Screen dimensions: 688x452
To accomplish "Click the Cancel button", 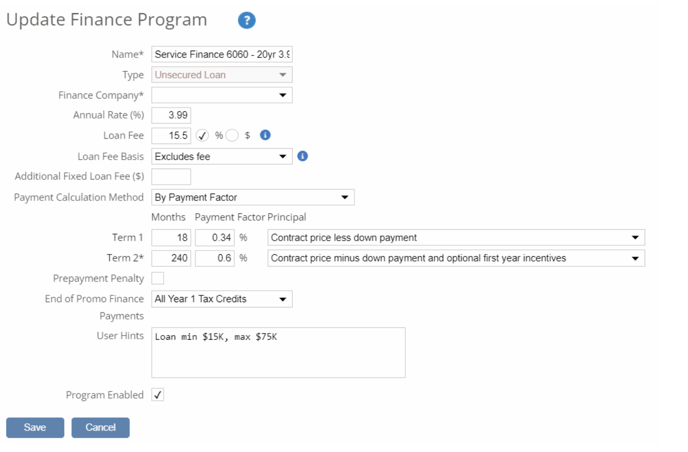I will click(x=100, y=427).
